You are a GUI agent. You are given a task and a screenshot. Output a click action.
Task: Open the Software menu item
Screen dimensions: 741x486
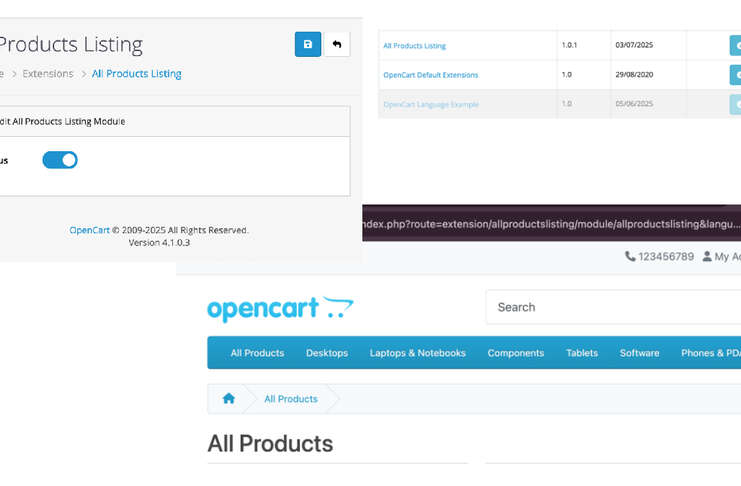click(639, 353)
